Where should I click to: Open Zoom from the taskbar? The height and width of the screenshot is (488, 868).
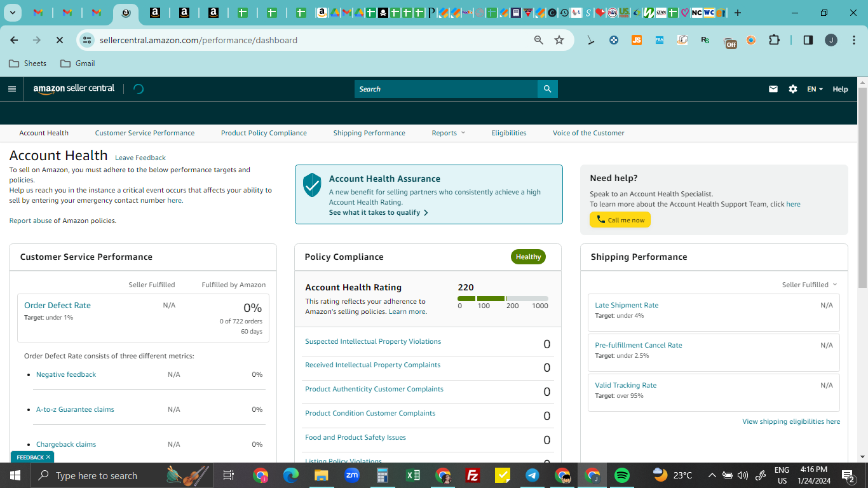click(x=352, y=475)
